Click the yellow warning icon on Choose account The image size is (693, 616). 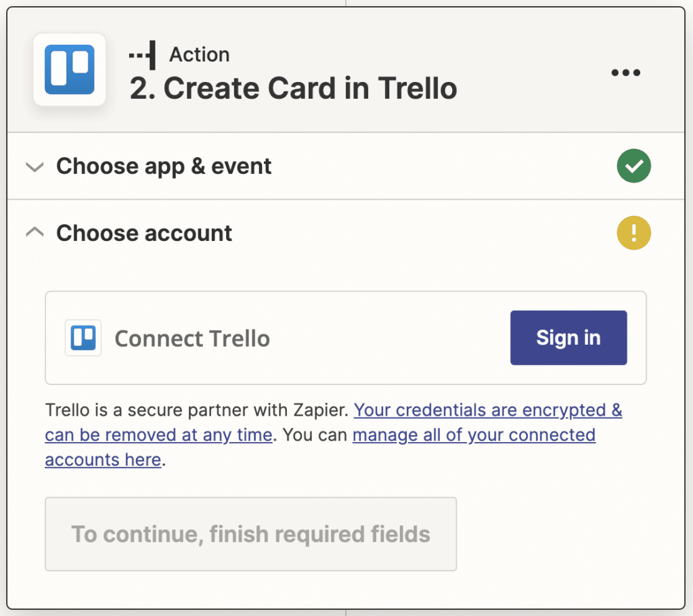633,233
